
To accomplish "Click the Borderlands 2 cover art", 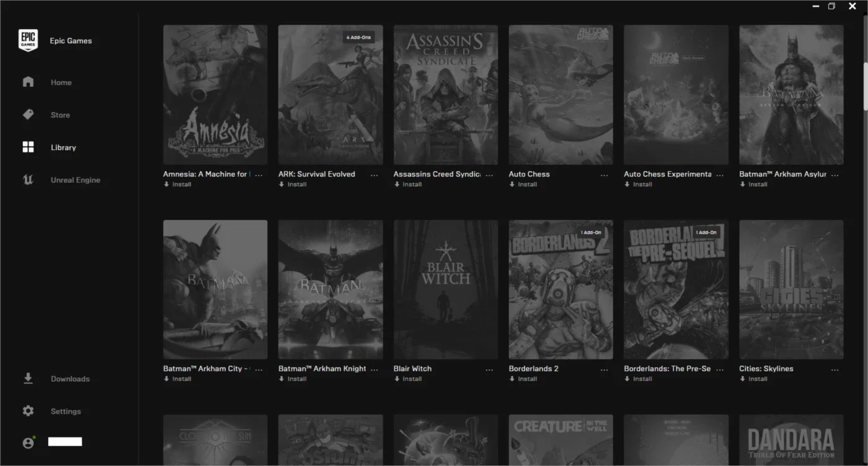I will tap(561, 289).
